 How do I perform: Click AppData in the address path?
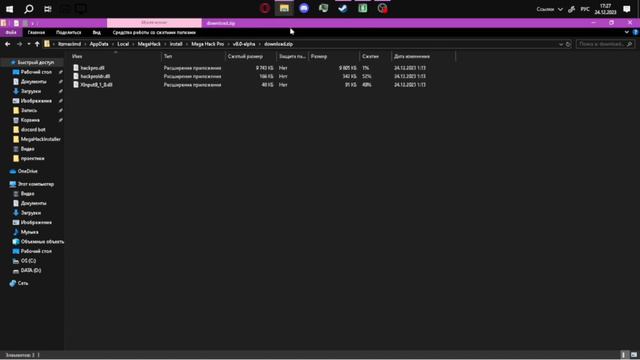coord(99,44)
